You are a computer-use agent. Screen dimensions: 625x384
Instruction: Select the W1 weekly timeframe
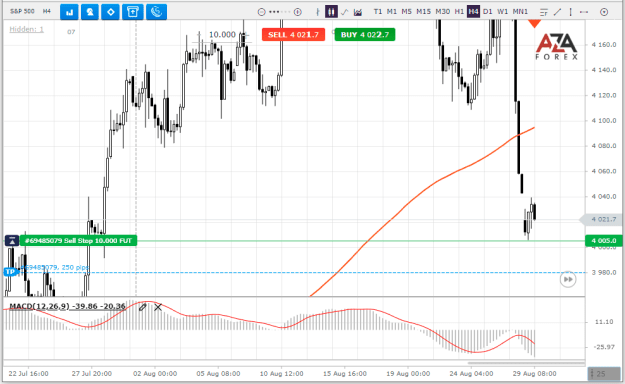503,12
